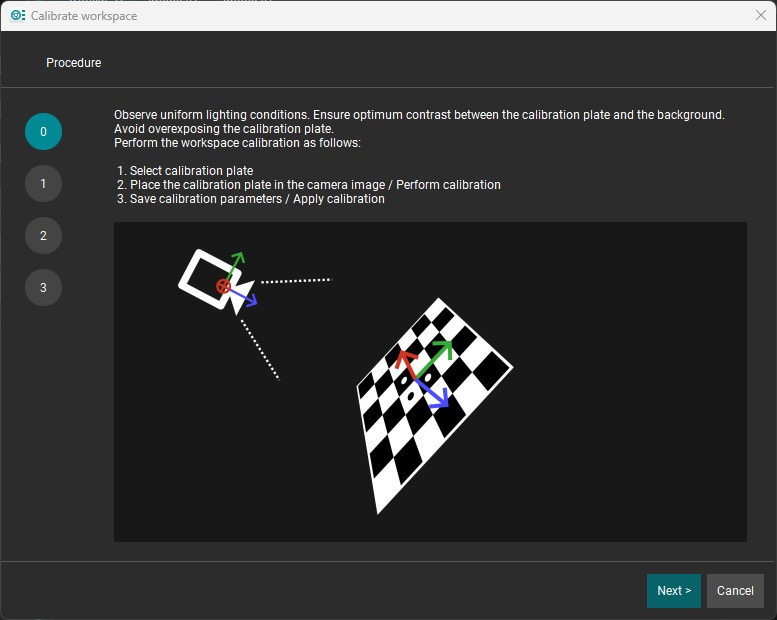Go to step 1 circle

43,183
